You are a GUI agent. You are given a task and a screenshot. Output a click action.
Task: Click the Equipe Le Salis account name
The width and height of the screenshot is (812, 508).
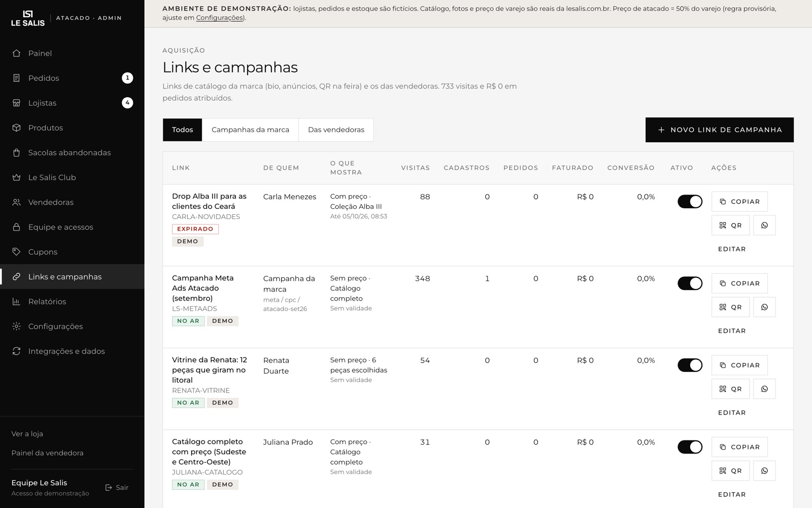click(39, 483)
